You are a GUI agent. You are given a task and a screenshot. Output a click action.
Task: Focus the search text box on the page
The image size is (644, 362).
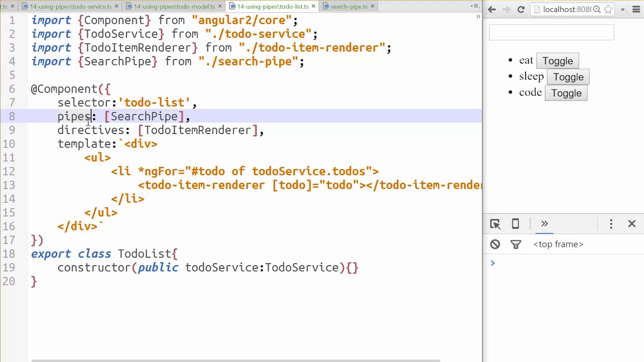[551, 32]
